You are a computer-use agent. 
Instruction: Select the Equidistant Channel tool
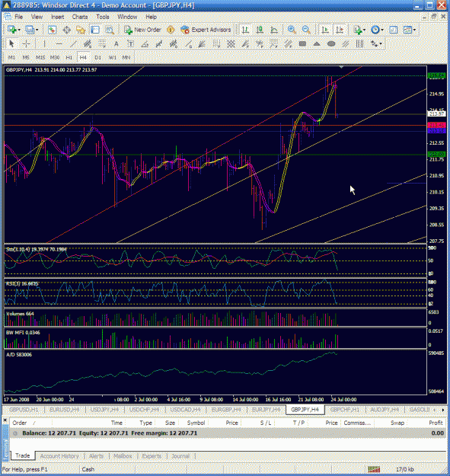click(88, 43)
